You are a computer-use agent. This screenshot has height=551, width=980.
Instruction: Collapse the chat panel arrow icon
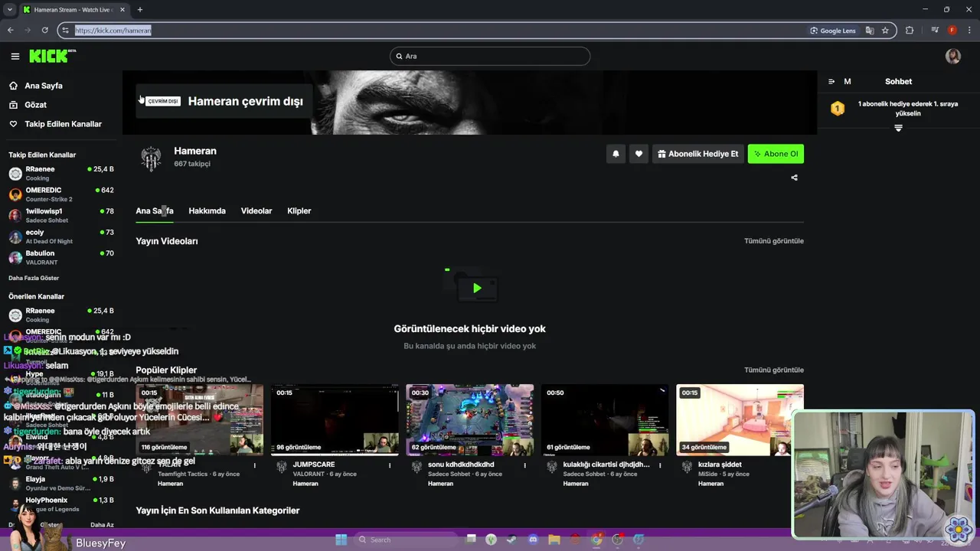coord(831,81)
